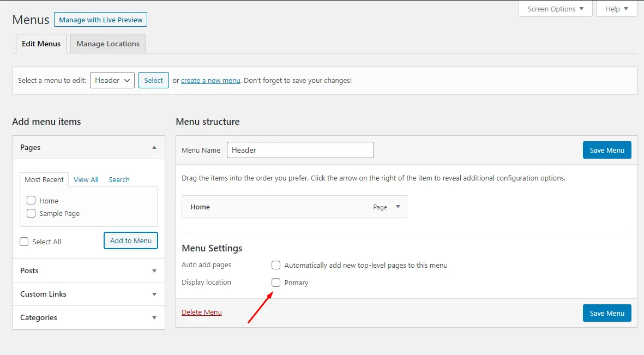Image resolution: width=644 pixels, height=355 pixels.
Task: Open the Search tab in Pages
Action: point(119,179)
